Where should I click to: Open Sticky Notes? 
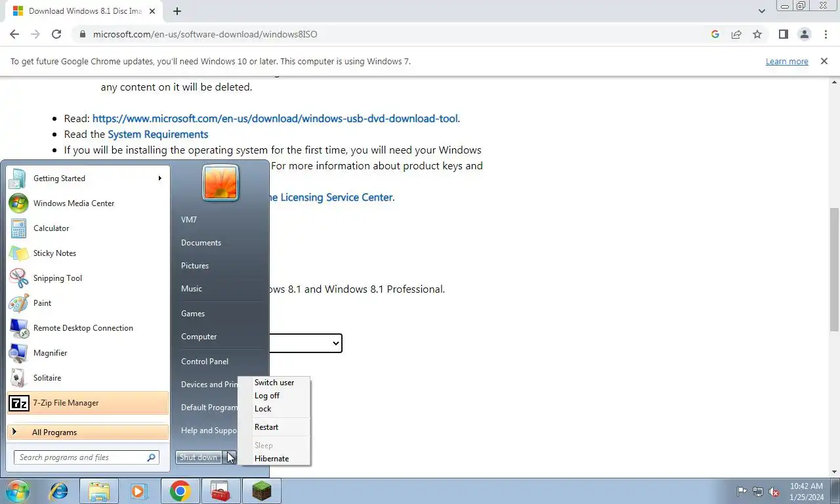click(87, 253)
